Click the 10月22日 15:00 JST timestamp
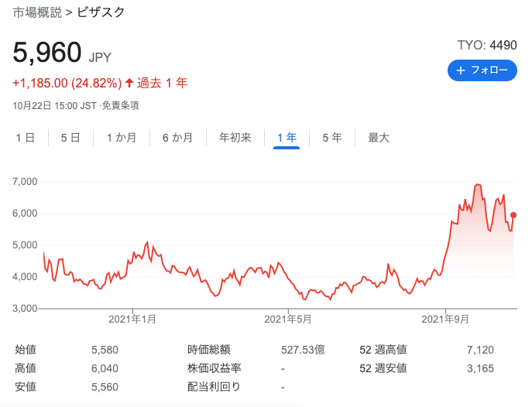Screen dimensions: 532x407 (x=55, y=106)
